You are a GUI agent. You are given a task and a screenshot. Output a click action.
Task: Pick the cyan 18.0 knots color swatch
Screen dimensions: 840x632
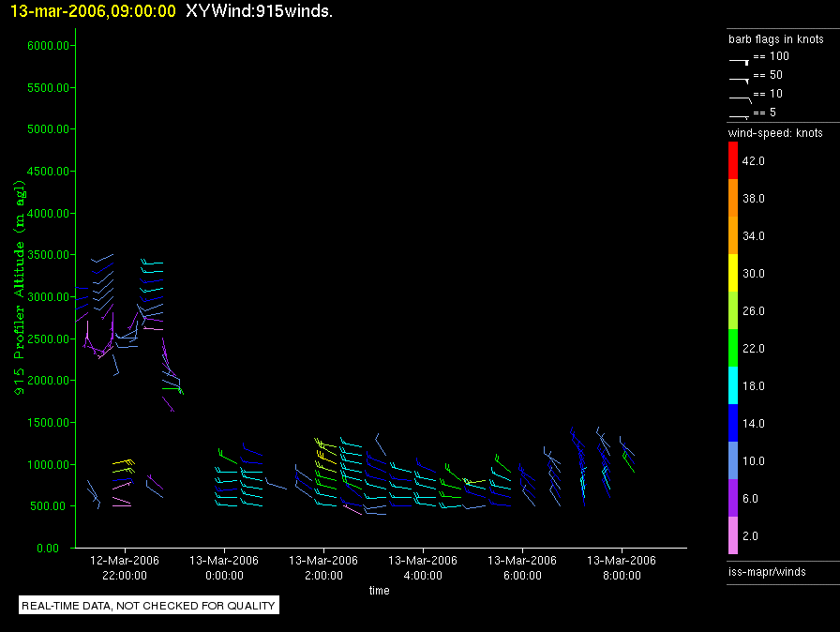[734, 386]
